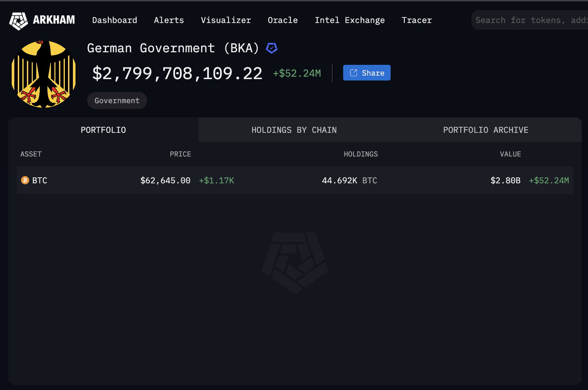Sort by the VALUE column header
Image resolution: width=588 pixels, height=390 pixels.
tap(510, 154)
